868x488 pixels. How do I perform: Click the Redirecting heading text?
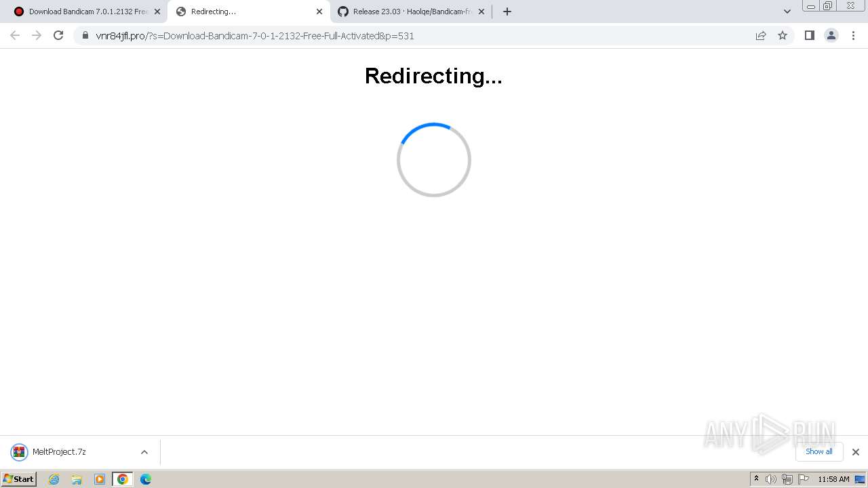(x=433, y=76)
